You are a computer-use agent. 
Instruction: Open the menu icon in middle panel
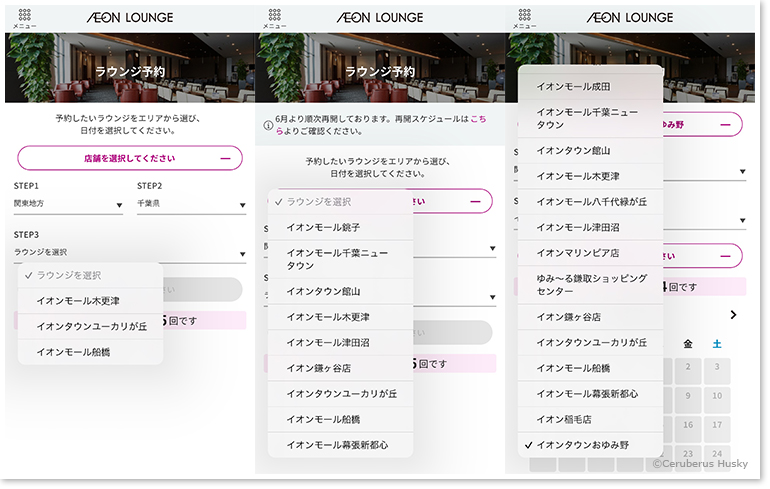tap(275, 18)
